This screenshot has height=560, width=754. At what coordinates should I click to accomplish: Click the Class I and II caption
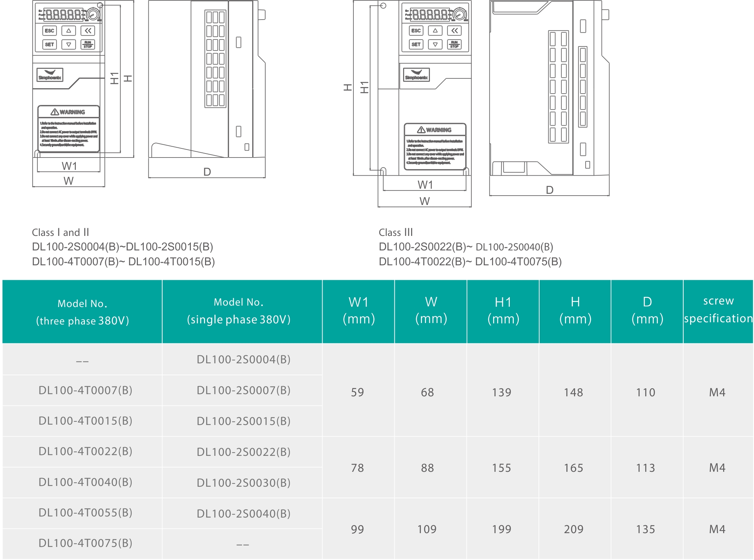(x=60, y=232)
